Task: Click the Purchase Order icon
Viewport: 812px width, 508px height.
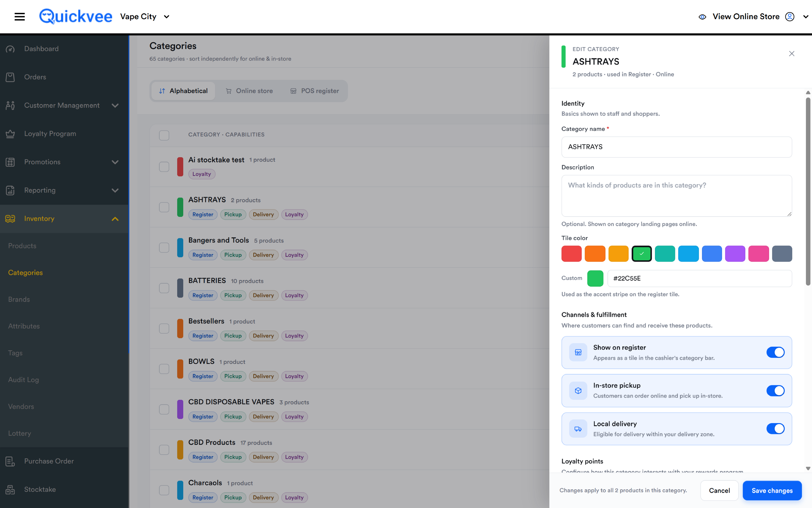Action: pyautogui.click(x=10, y=461)
